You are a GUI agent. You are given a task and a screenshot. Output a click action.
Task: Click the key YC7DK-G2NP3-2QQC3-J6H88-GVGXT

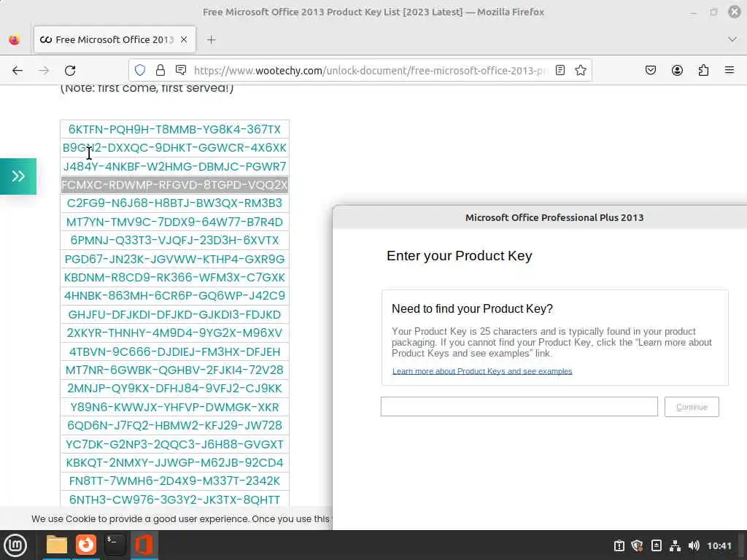pos(174,444)
